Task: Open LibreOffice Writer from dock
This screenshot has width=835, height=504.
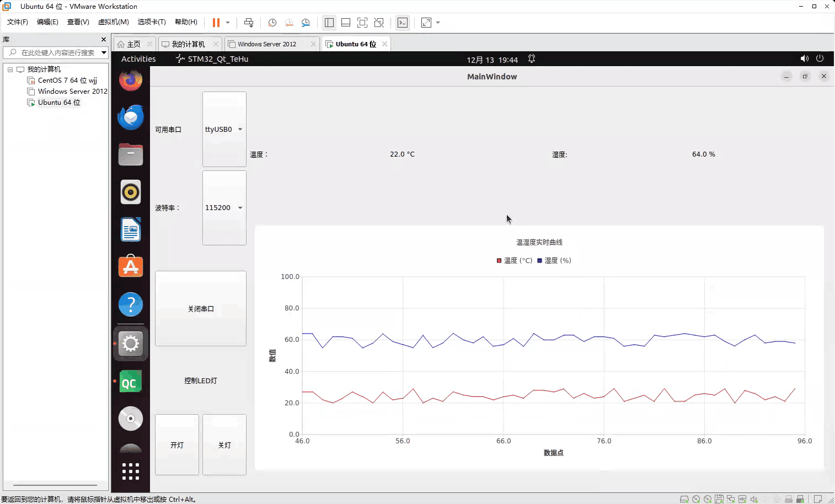Action: tap(131, 229)
